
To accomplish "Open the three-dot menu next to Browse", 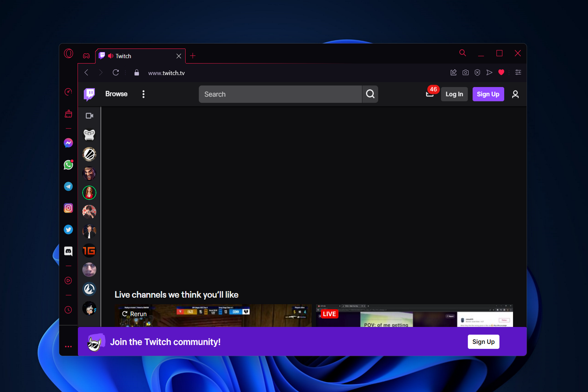I will [143, 94].
